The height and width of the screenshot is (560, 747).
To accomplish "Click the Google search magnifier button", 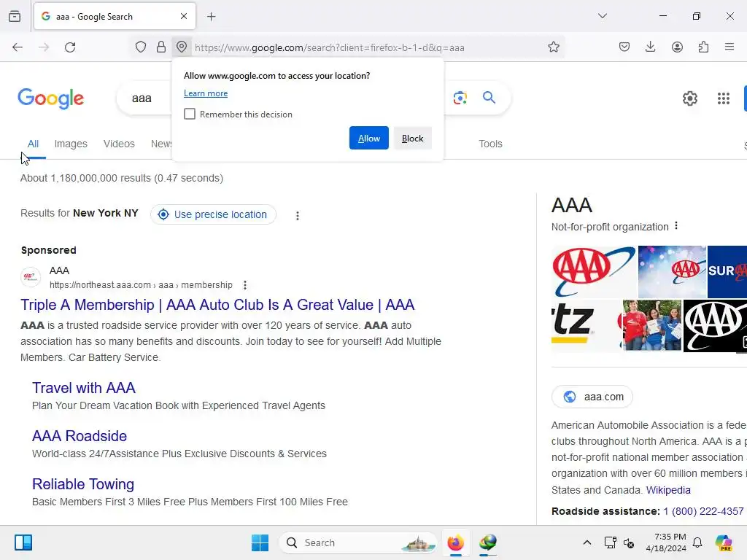I will click(x=489, y=98).
